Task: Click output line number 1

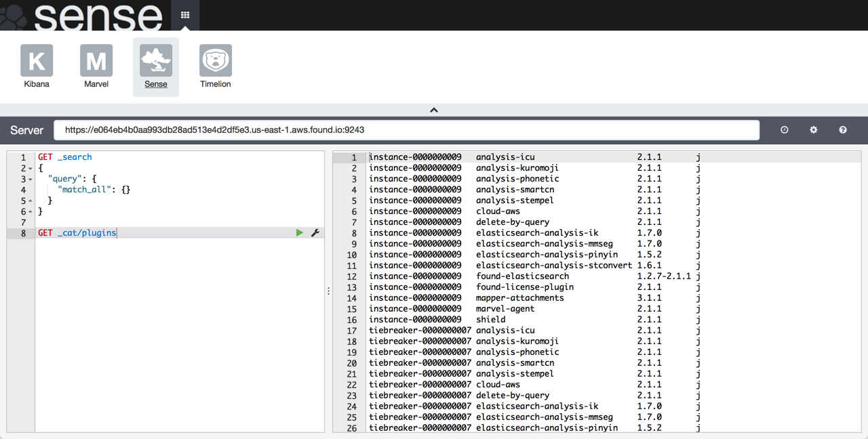Action: point(353,157)
